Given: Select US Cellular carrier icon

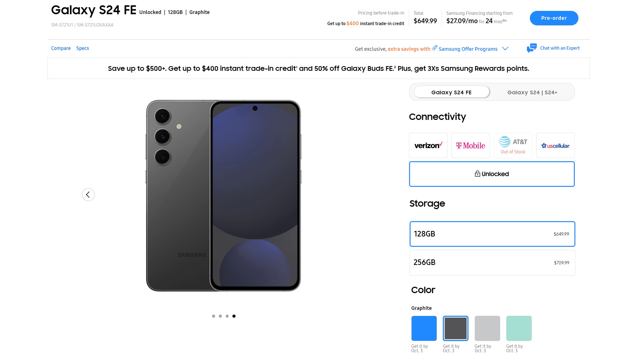Looking at the screenshot, I should pyautogui.click(x=555, y=145).
